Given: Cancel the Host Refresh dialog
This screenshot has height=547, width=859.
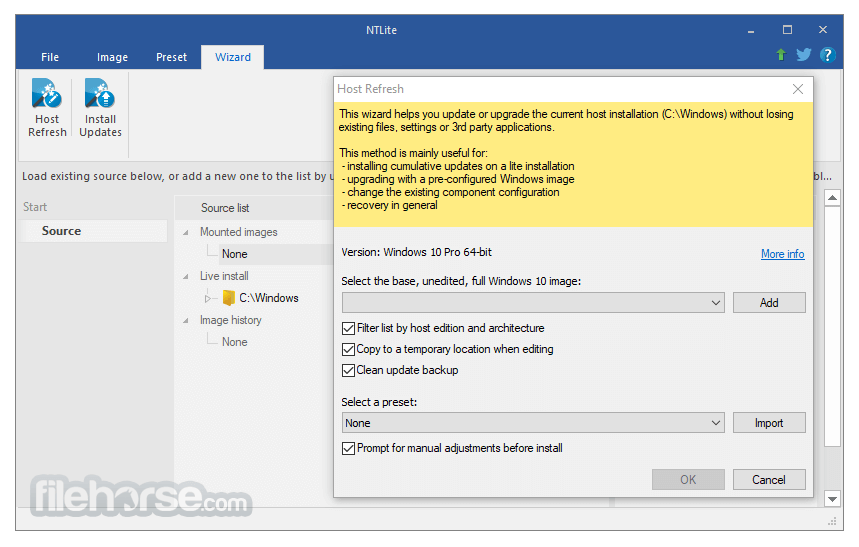Looking at the screenshot, I should tap(769, 480).
